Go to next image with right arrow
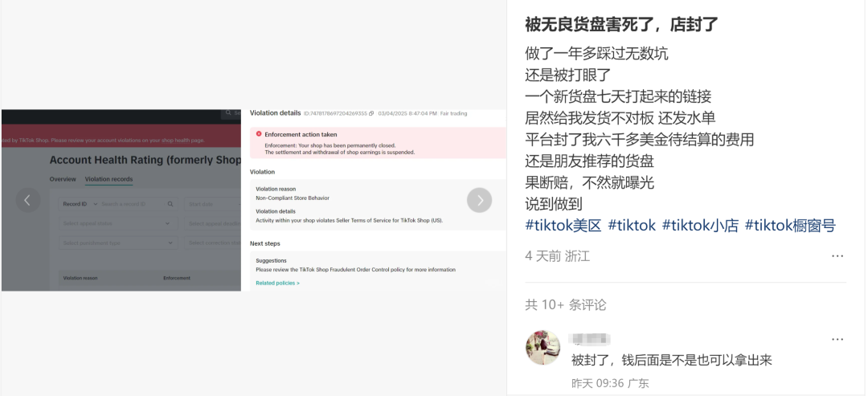This screenshot has height=396, width=868. (x=479, y=200)
